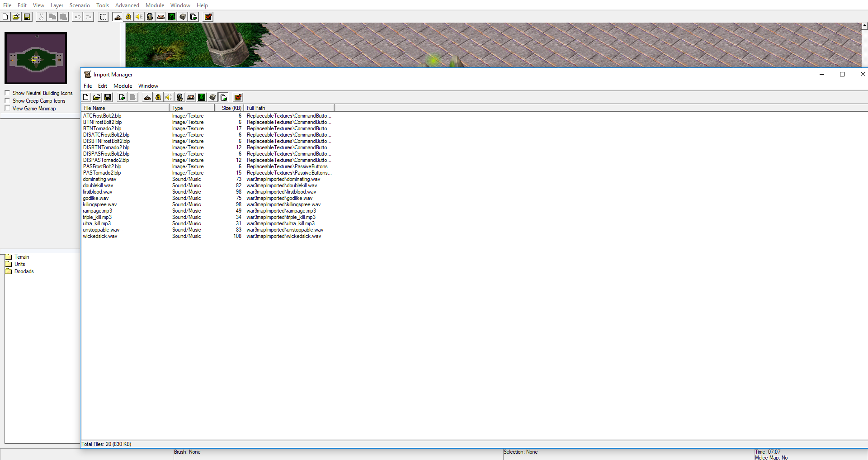This screenshot has width=868, height=460.
Task: Click New icon in Import Manager toolbar
Action: (86, 97)
